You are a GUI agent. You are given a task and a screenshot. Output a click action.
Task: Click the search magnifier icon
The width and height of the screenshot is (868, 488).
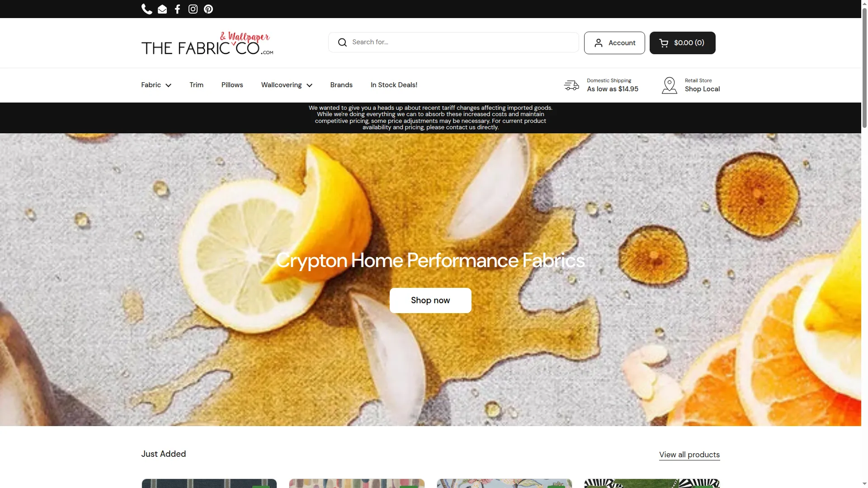342,42
